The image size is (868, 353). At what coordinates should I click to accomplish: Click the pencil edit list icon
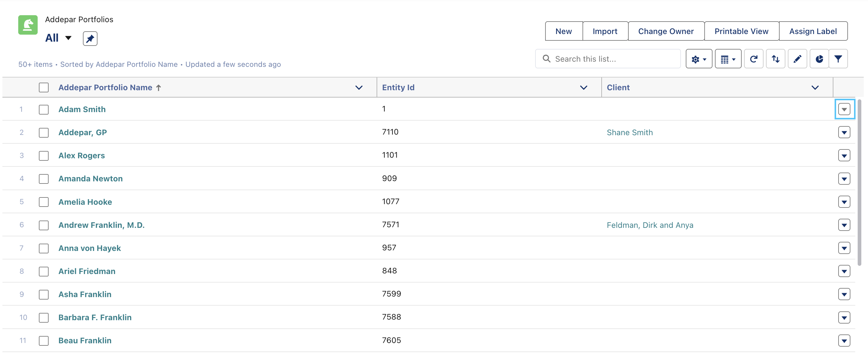(x=797, y=59)
